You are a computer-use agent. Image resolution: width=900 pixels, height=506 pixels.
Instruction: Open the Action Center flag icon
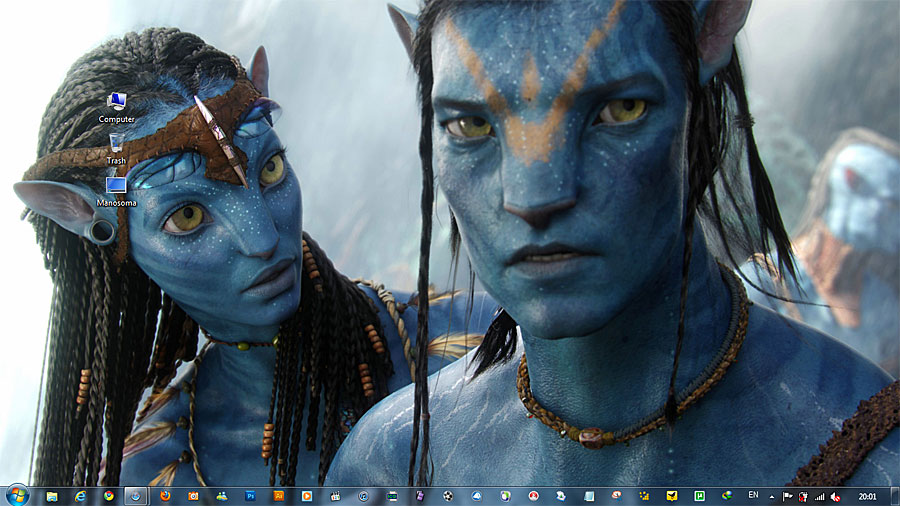coord(788,497)
